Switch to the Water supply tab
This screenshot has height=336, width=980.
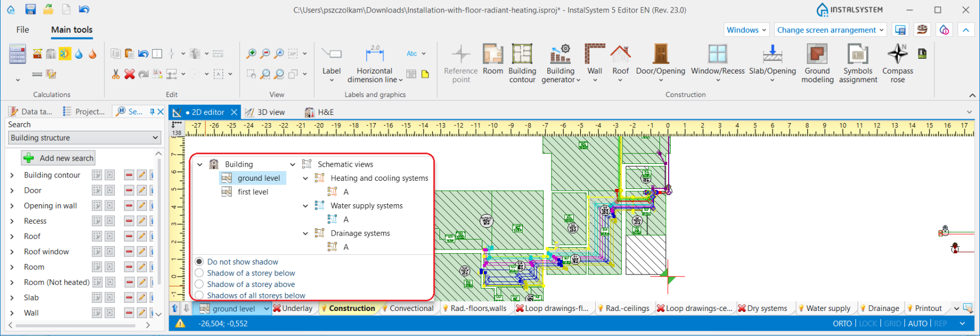point(824,308)
